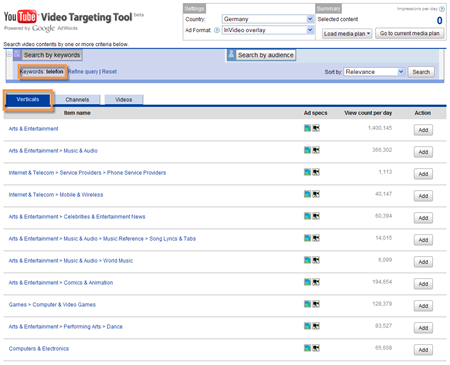Expand the Sort by Relevance dropdown
The image size is (450, 365).
click(x=374, y=72)
